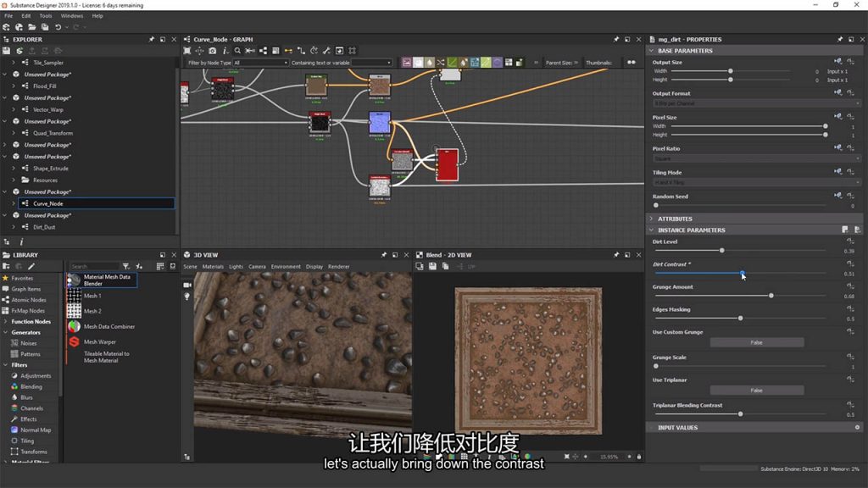Click the save image icon in the 2D View
The image size is (868, 488).
point(432,266)
